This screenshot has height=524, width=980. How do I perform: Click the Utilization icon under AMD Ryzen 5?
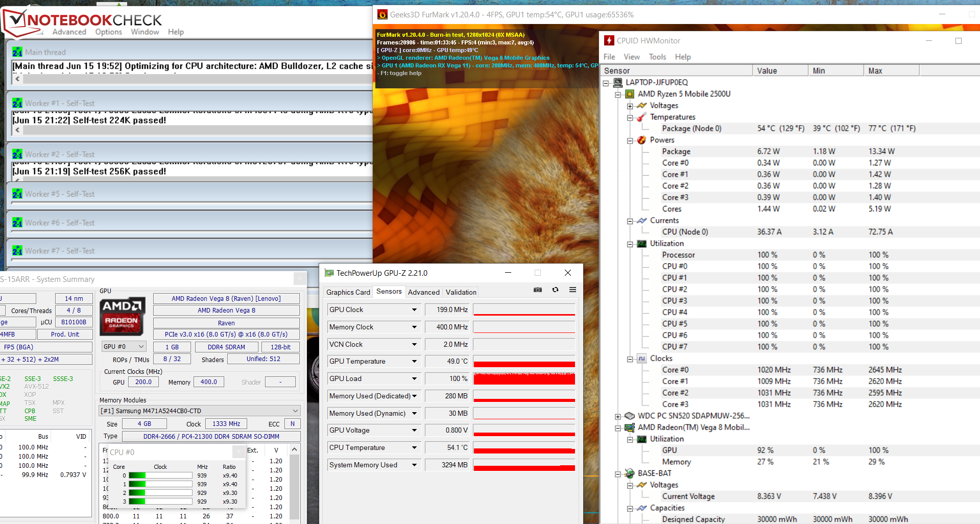pos(641,244)
